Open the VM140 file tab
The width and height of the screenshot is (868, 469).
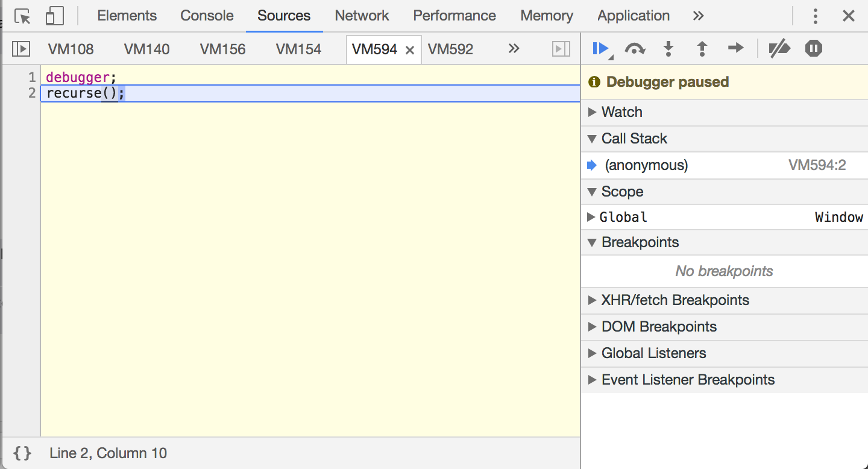(147, 49)
